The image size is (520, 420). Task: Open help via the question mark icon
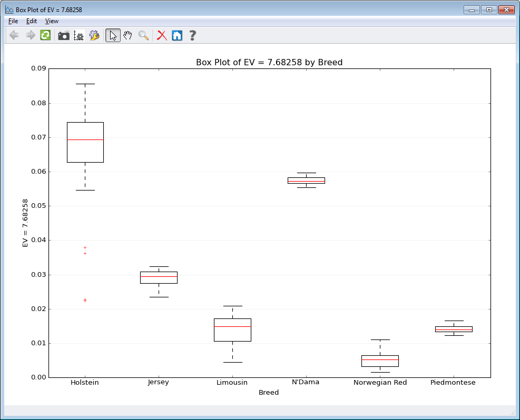tap(192, 35)
